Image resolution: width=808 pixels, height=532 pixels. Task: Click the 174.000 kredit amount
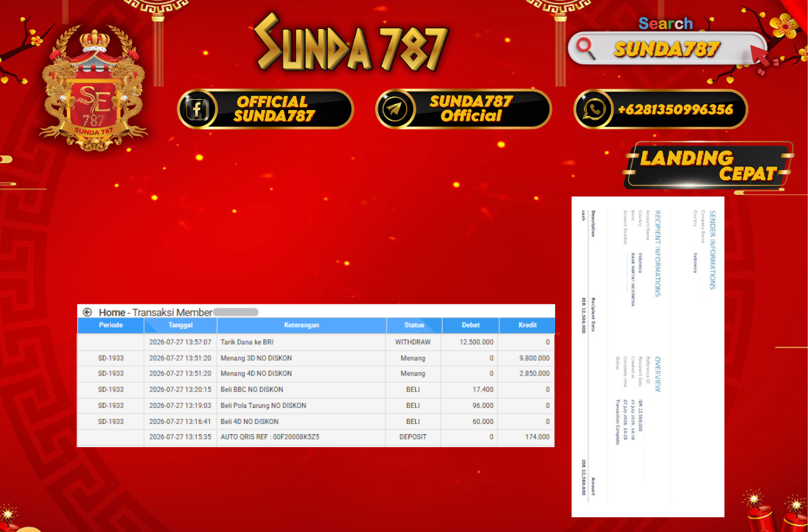coord(537,437)
